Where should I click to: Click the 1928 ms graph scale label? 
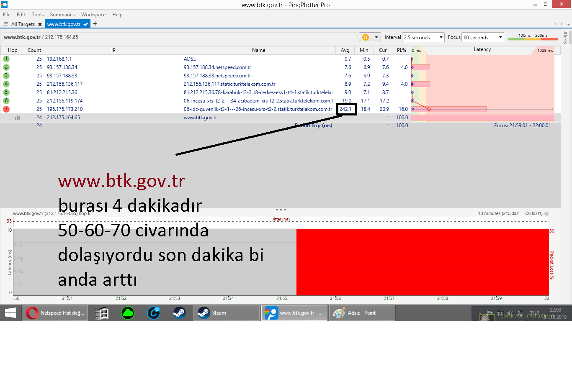(545, 51)
